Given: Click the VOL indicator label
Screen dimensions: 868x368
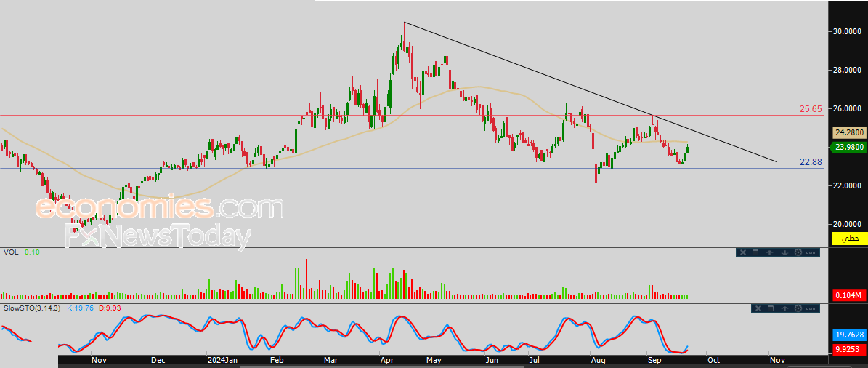Looking at the screenshot, I should coord(11,252).
